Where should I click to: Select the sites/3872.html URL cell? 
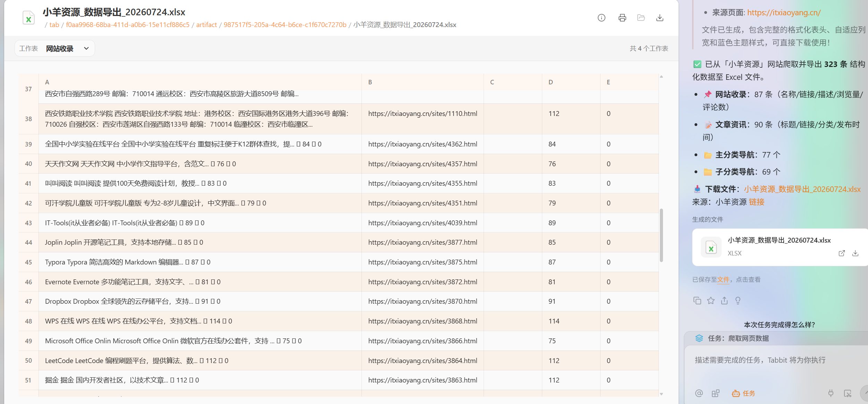423,282
